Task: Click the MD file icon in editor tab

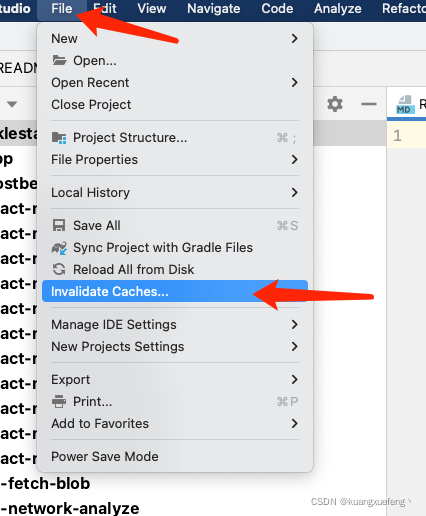Action: point(405,105)
